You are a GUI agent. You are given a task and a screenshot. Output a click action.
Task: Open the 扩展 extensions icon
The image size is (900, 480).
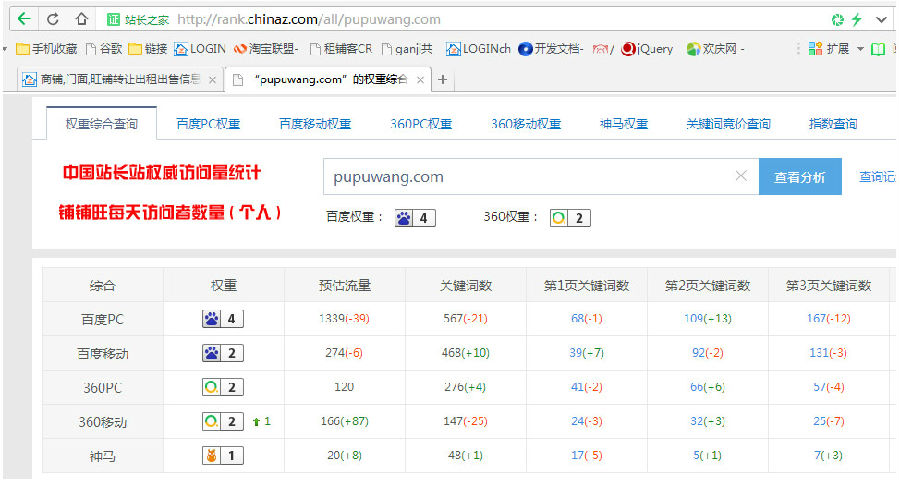[828, 49]
